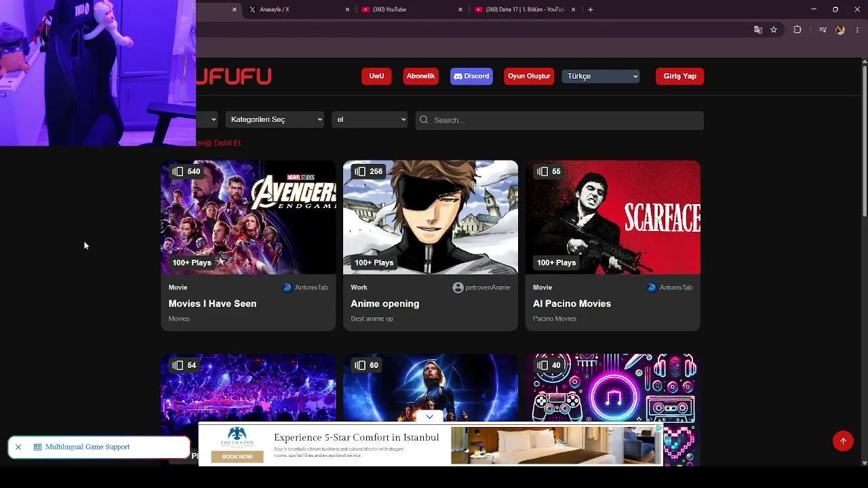Open the Chrome three-dot menu
The height and width of the screenshot is (488, 868).
click(858, 30)
